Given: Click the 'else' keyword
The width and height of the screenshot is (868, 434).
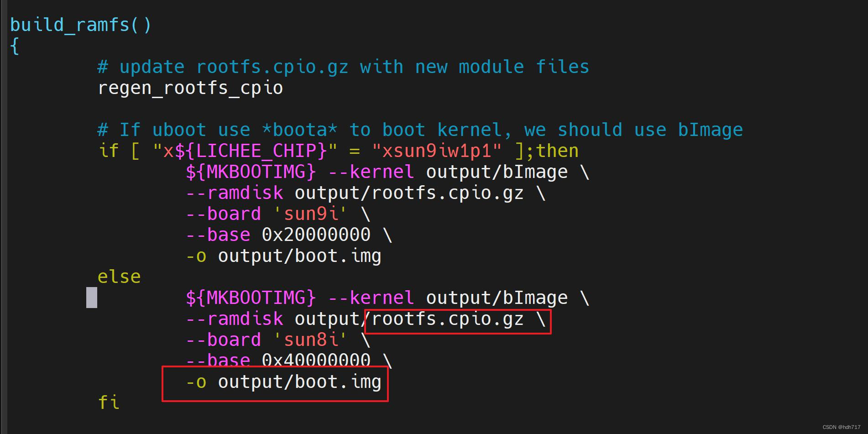Looking at the screenshot, I should 119,277.
